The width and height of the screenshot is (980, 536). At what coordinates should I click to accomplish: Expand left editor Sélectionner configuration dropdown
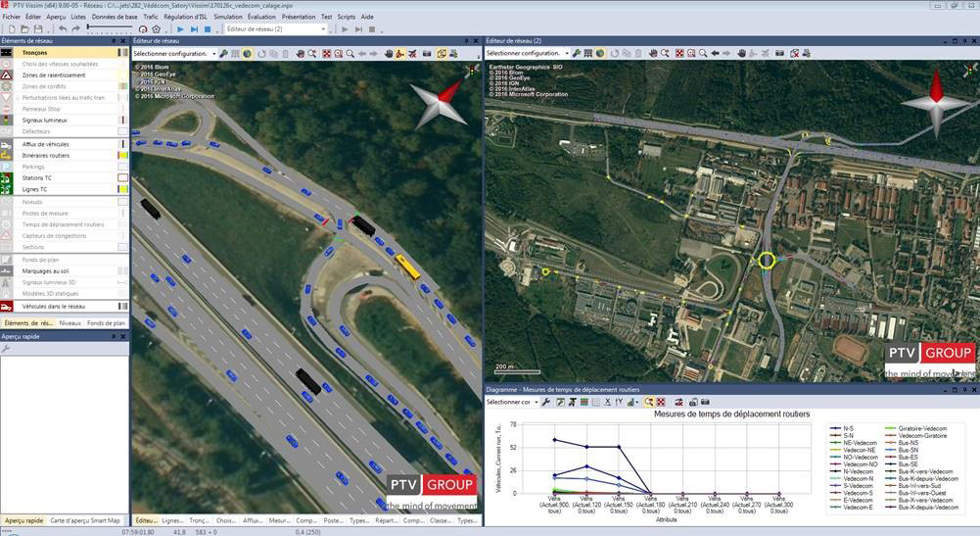[x=212, y=54]
